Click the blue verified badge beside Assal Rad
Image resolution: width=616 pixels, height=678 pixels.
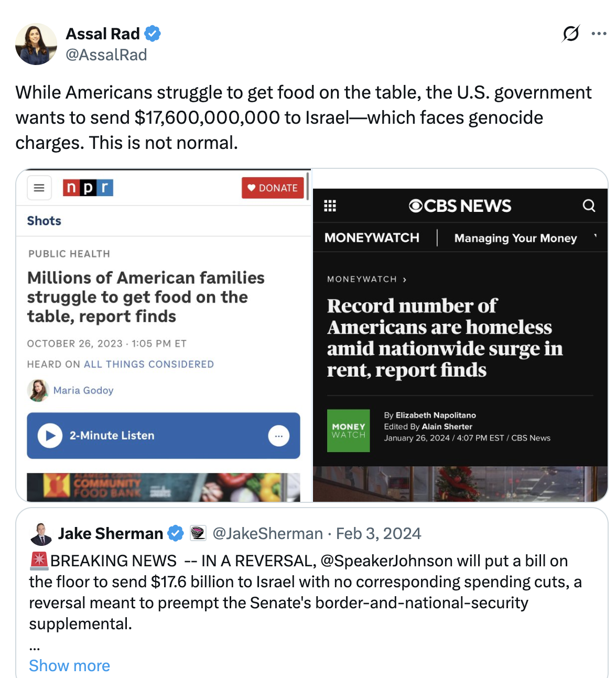coord(153,34)
